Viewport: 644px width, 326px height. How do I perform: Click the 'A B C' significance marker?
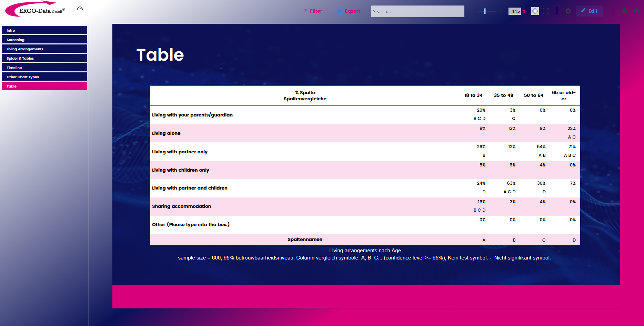tap(570, 155)
